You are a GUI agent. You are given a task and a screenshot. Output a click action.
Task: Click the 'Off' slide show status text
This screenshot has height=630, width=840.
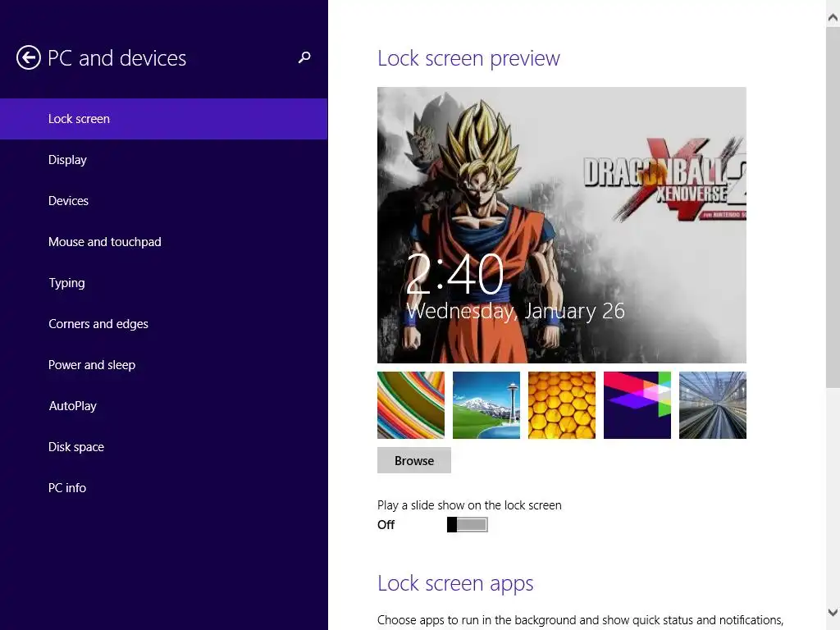click(386, 525)
